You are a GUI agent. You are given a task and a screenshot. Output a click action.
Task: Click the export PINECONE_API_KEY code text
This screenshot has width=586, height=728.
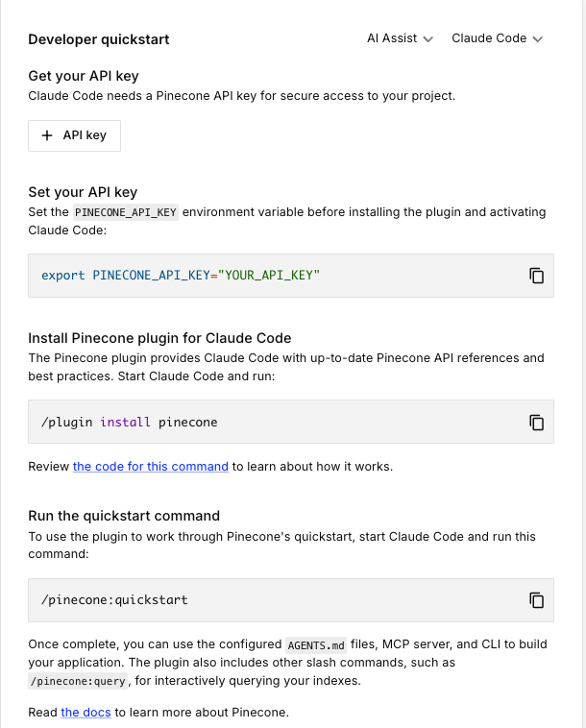click(x=181, y=276)
